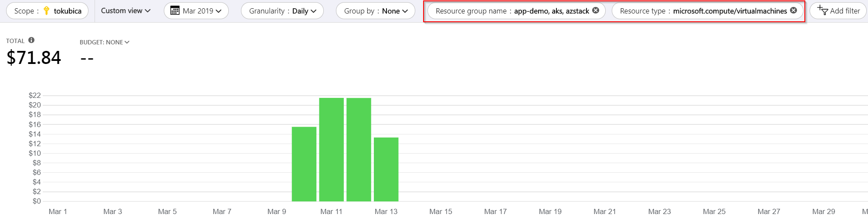Click the info icon next to TOTAL
The image size is (868, 221).
[x=31, y=40]
